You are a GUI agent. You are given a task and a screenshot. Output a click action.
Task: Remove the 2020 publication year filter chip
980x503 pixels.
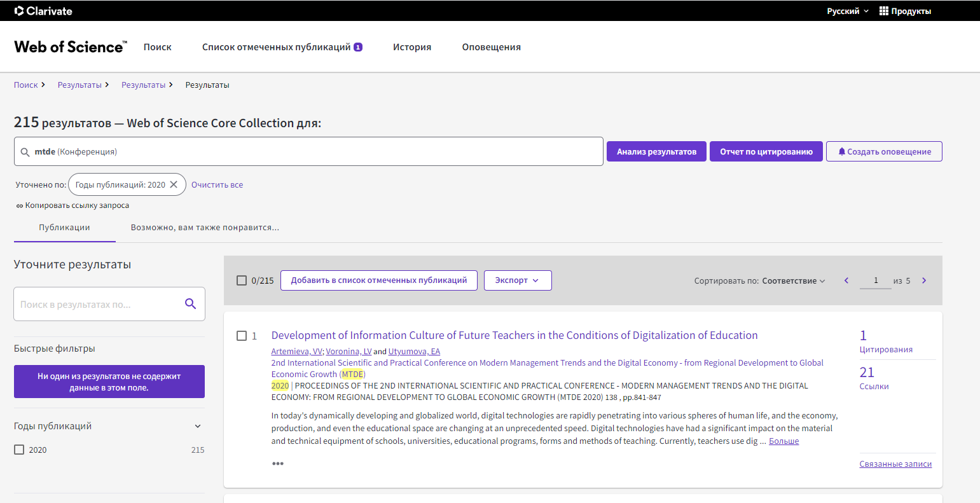174,184
